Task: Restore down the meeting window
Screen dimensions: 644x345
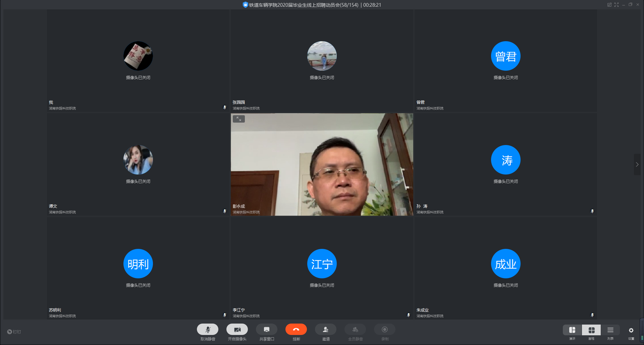Action: click(631, 5)
